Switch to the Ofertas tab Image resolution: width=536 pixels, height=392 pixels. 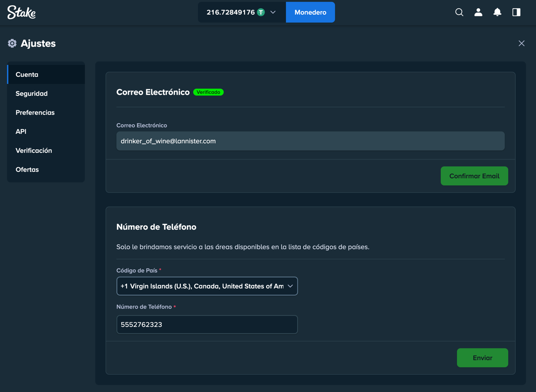[x=27, y=169]
